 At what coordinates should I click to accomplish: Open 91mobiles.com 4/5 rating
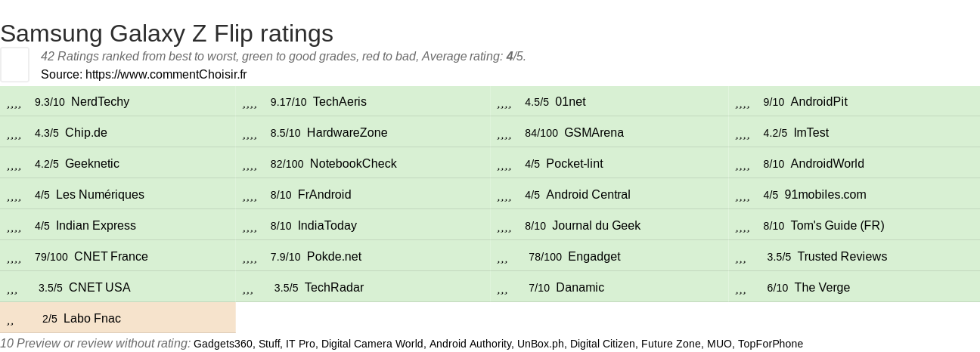click(x=854, y=195)
